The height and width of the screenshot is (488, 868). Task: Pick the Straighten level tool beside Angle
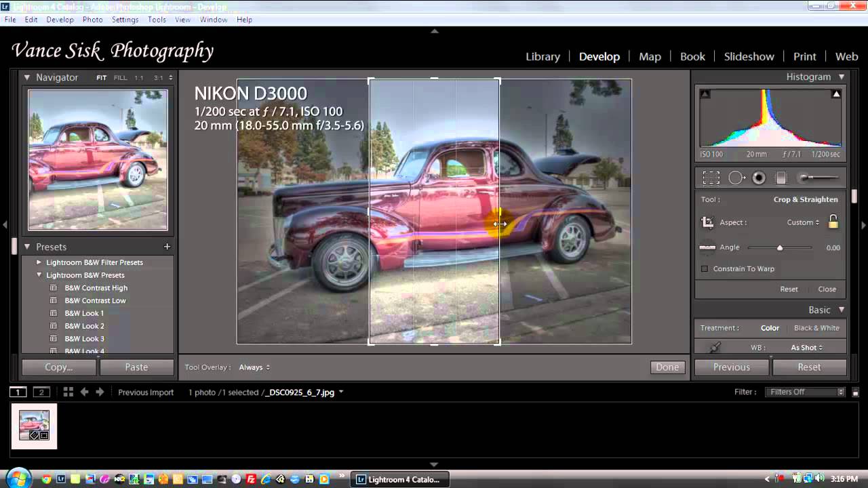coord(707,247)
